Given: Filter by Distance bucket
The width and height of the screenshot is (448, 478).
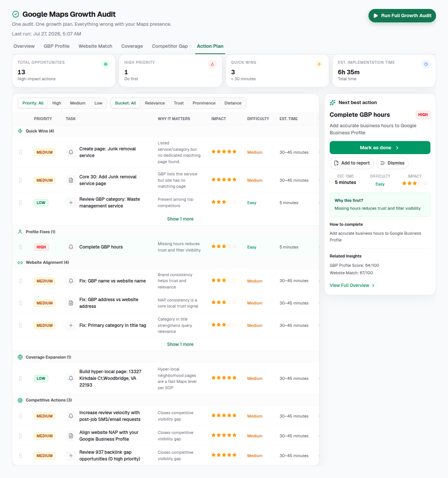Looking at the screenshot, I should tap(233, 103).
